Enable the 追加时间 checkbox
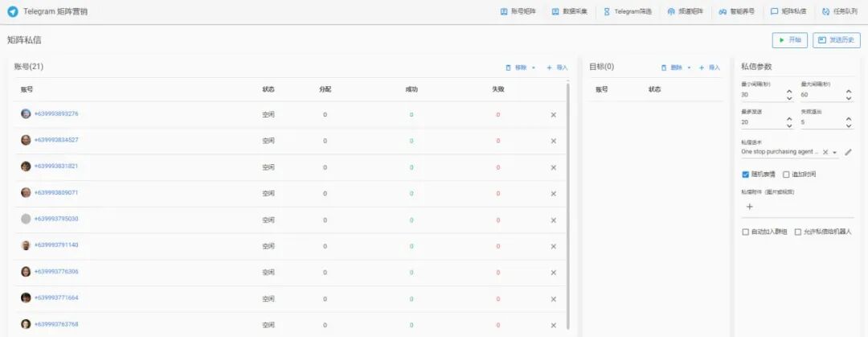Image resolution: width=868 pixels, height=337 pixels. 786,175
